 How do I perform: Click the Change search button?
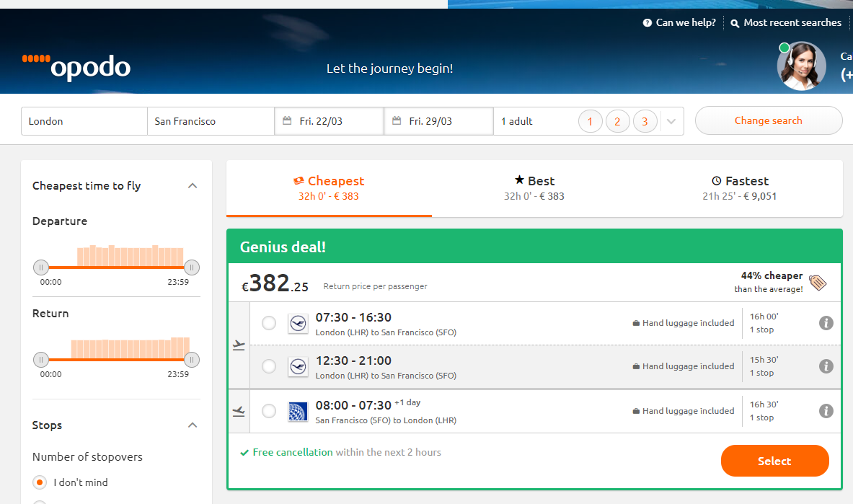pos(768,120)
